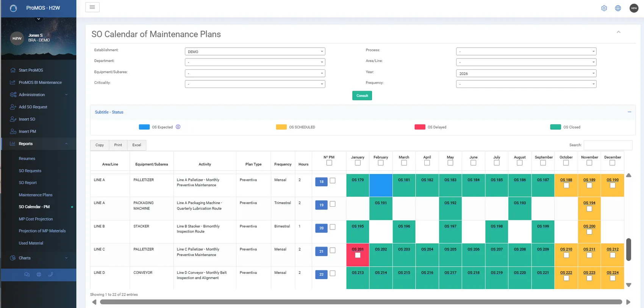Open the Establishment dropdown showing DEMO
This screenshot has width=644, height=308.
(255, 52)
